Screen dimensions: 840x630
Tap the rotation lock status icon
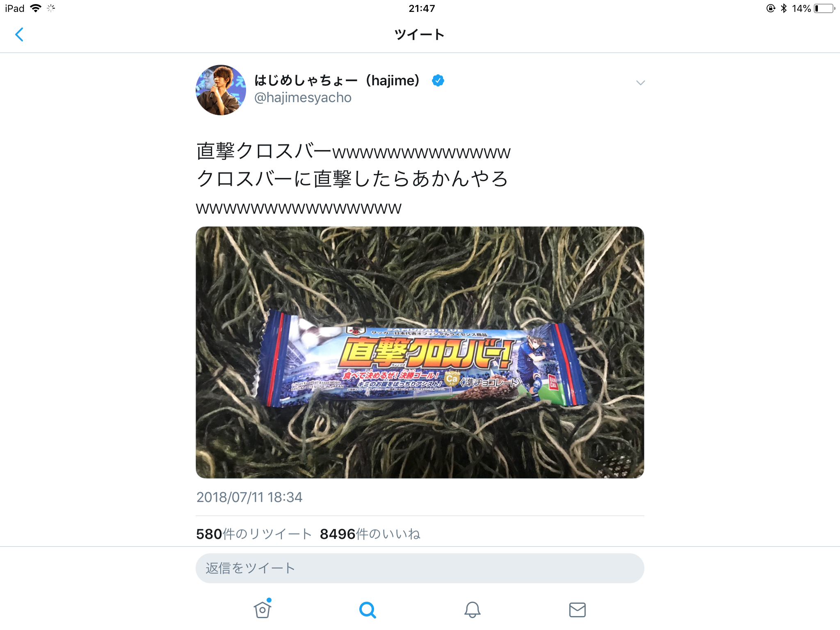[771, 8]
